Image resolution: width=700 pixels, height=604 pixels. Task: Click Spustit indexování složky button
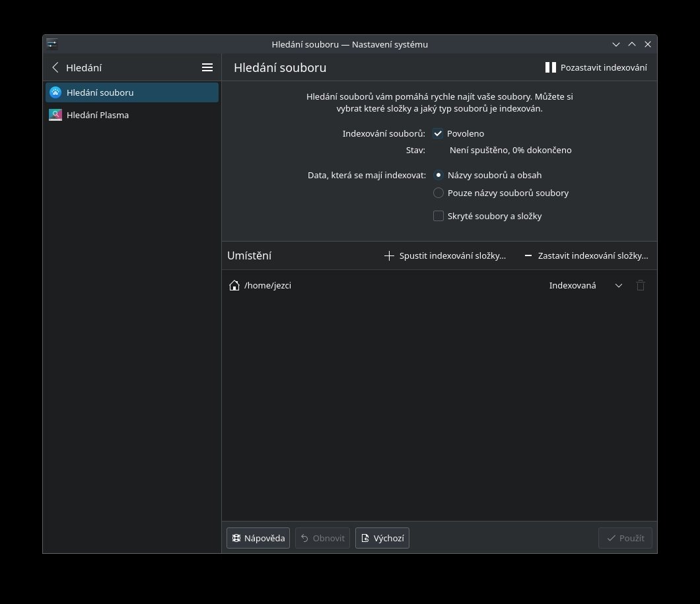[444, 255]
